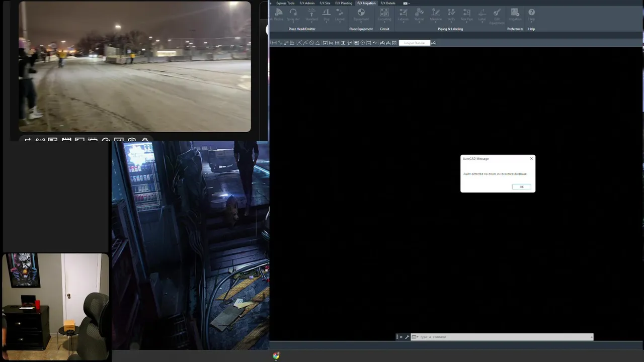The width and height of the screenshot is (644, 362).
Task: Open the F/X Details tab
Action: 388,3
